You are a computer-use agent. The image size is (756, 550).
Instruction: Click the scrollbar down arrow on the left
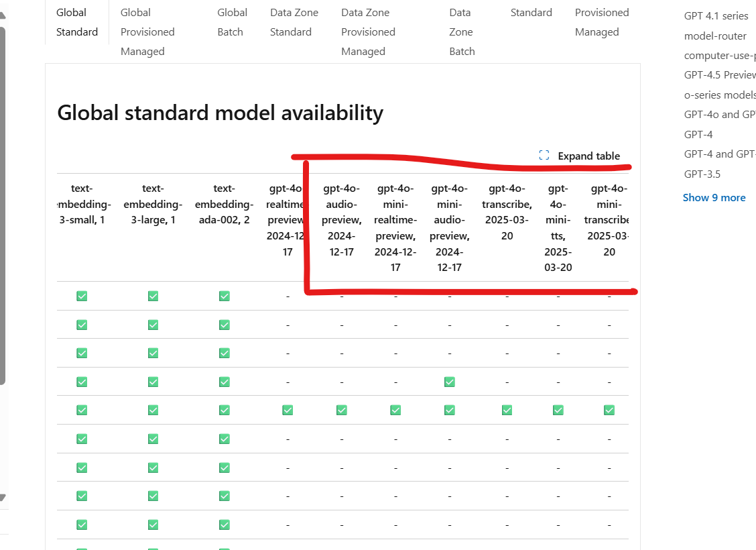coord(3,498)
